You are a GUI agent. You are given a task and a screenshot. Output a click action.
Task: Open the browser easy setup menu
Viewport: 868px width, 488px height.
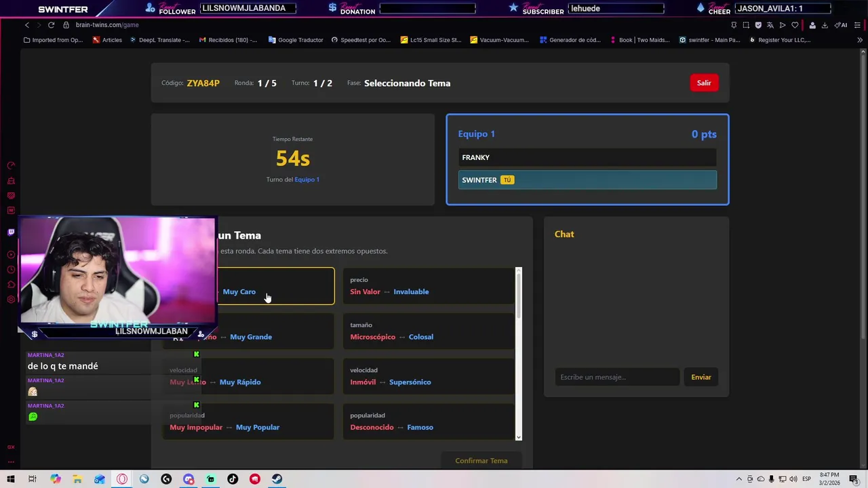(x=857, y=25)
